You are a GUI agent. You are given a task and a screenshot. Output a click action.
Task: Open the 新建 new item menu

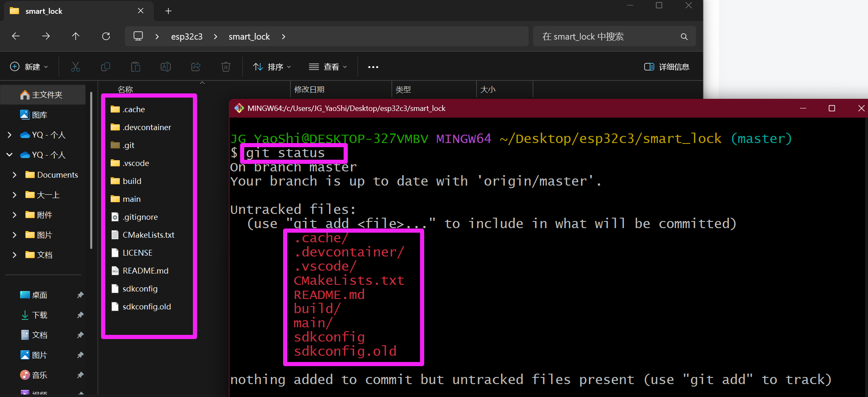tap(29, 67)
